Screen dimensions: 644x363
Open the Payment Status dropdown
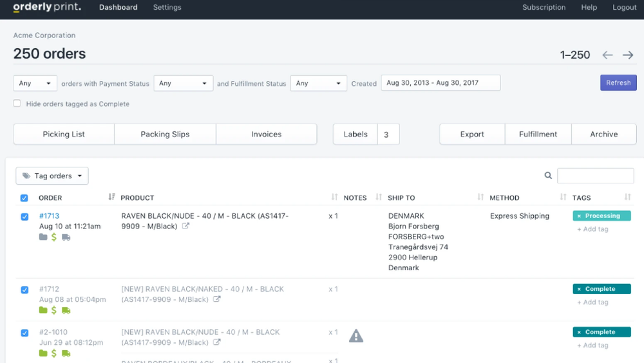183,83
